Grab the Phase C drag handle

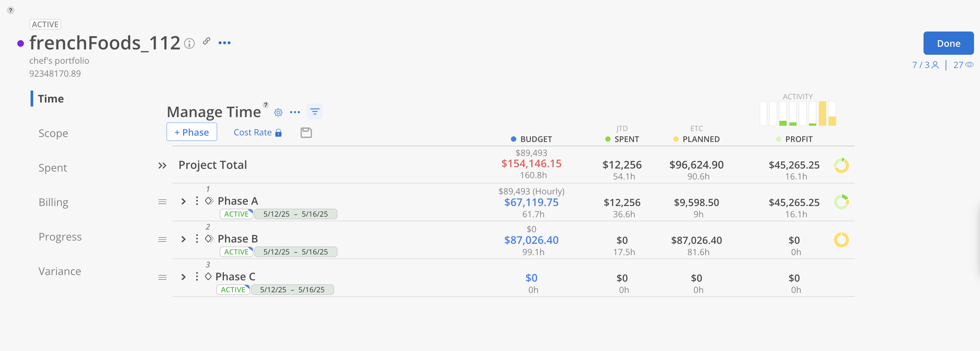162,277
